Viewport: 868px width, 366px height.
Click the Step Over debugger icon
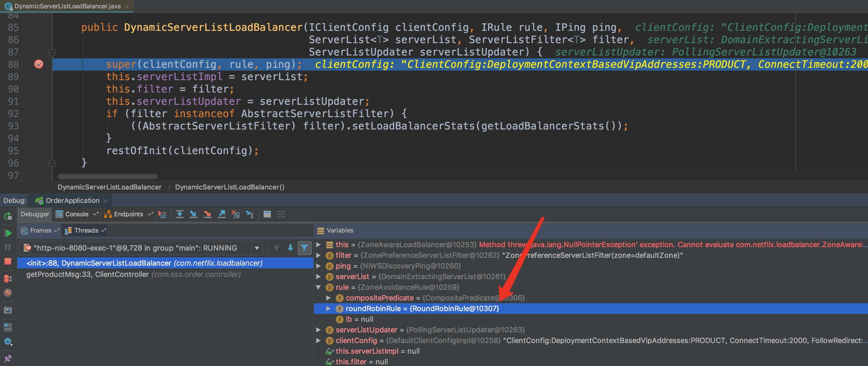pos(180,214)
